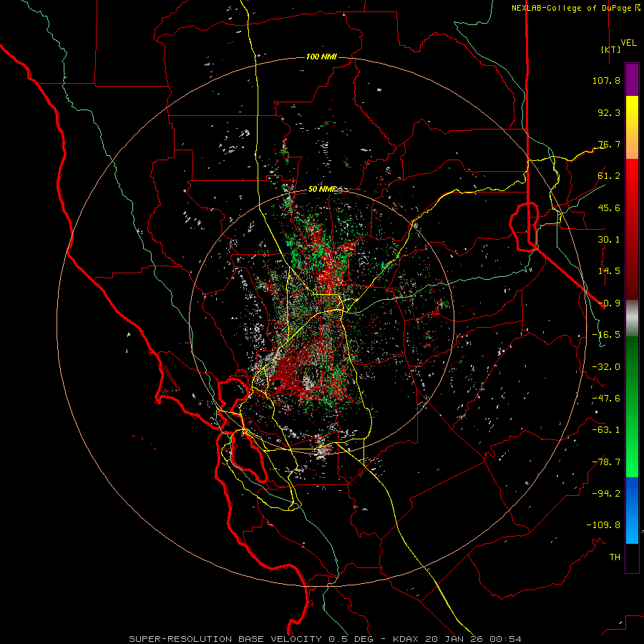
Task: Click the -32.0 velocity scale value
Action: tap(606, 367)
